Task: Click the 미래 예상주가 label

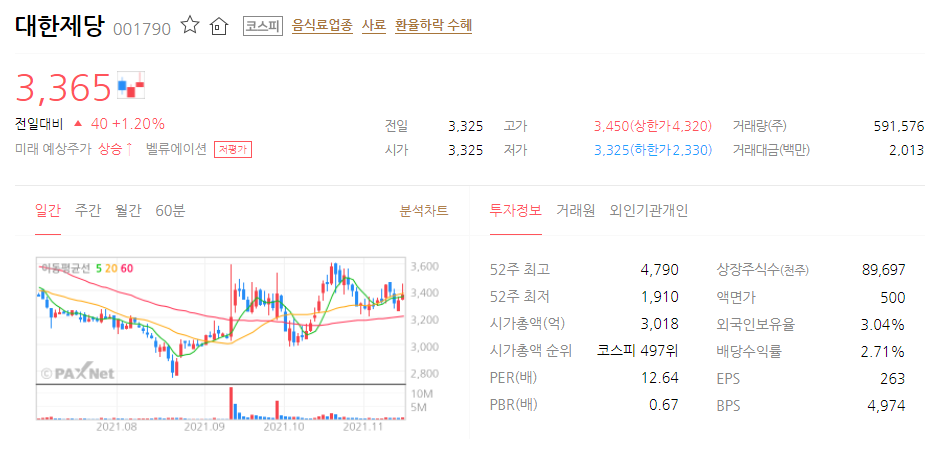Action: coord(54,149)
